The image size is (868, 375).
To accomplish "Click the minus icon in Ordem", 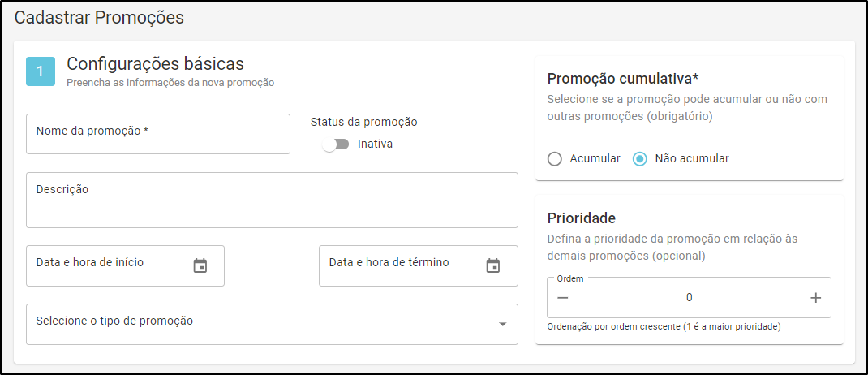I will pyautogui.click(x=563, y=298).
